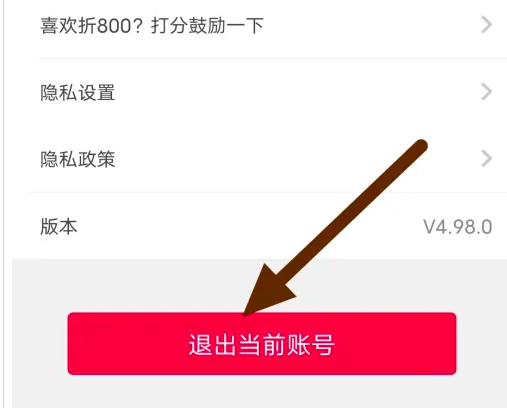Click the V4.98.0 version number
Image resolution: width=507 pixels, height=408 pixels.
point(458,227)
